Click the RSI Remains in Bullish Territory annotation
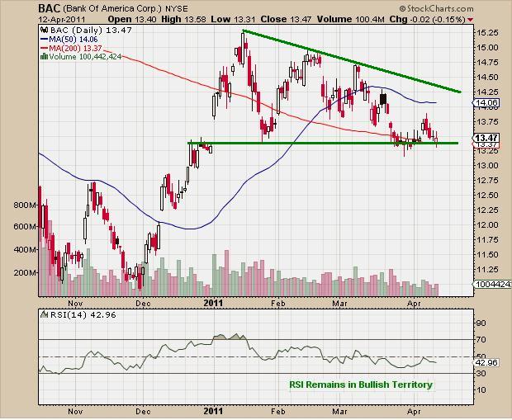This screenshot has height=420, width=512. (361, 385)
